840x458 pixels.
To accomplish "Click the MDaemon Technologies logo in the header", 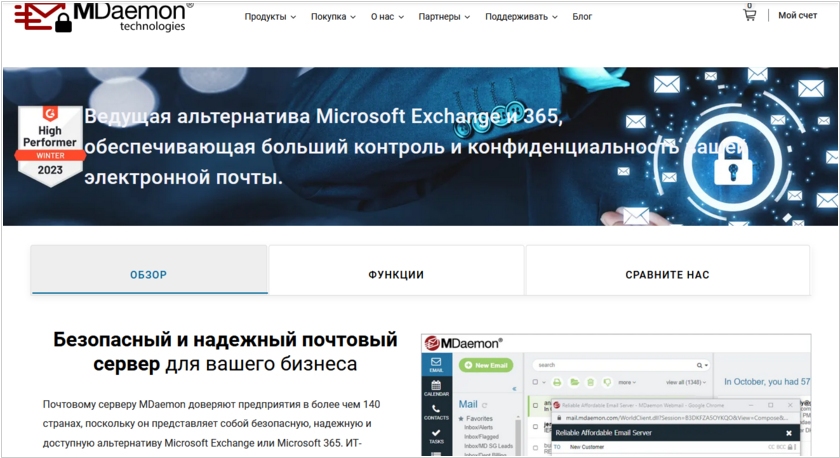I will pyautogui.click(x=102, y=17).
